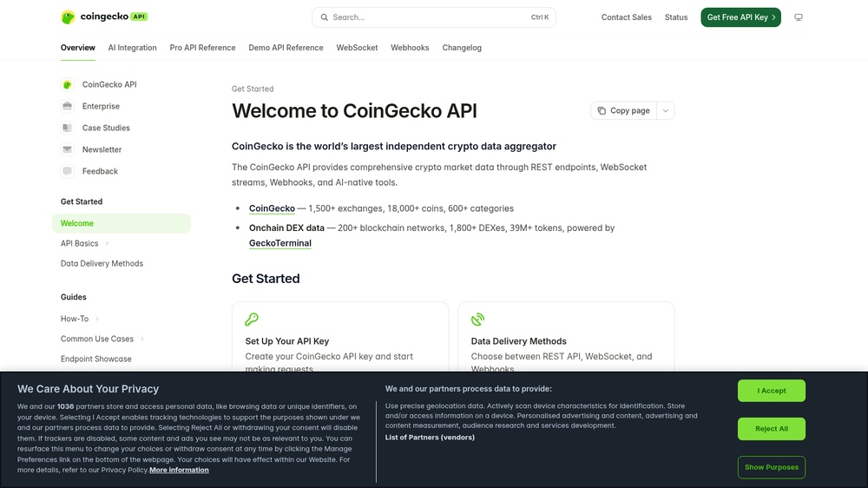Click the Contact Sales link
The image size is (868, 488).
[626, 17]
